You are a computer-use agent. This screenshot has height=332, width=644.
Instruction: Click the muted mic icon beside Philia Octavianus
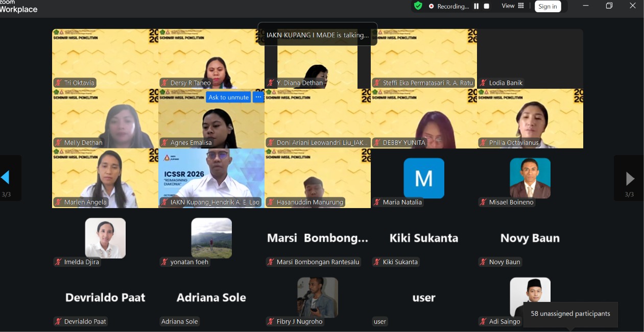click(x=483, y=143)
